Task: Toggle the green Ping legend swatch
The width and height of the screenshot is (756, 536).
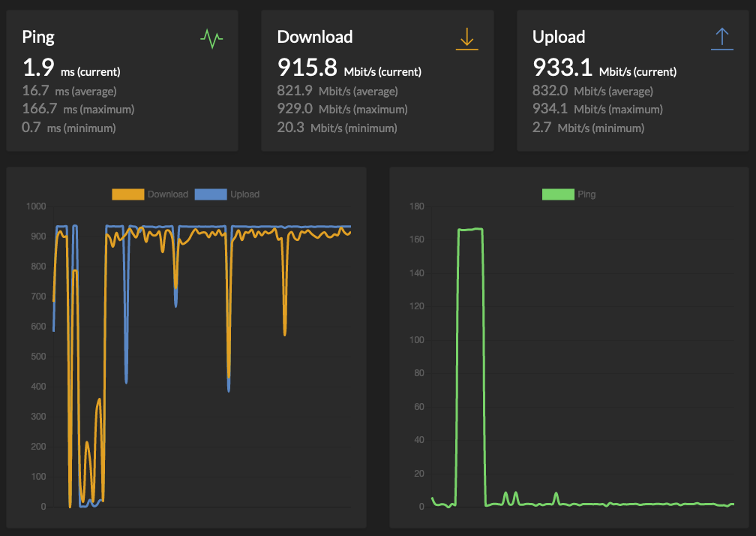Action: pos(557,194)
